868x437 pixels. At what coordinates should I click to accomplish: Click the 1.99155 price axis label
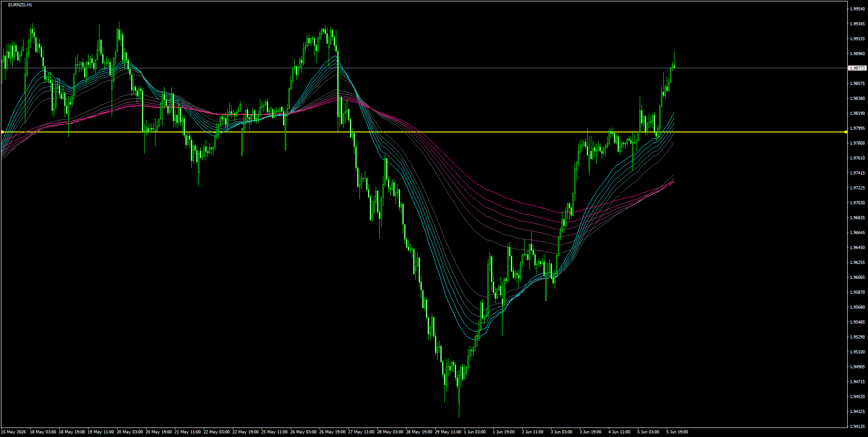point(858,39)
